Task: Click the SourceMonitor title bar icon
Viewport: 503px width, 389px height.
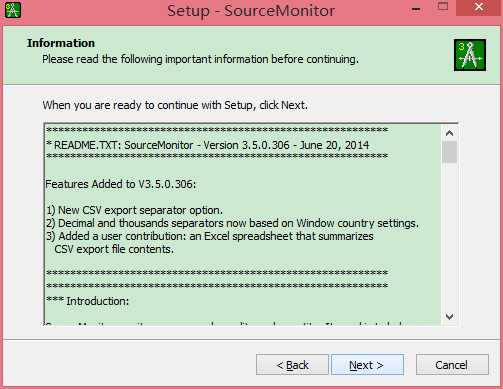Action: [13, 10]
